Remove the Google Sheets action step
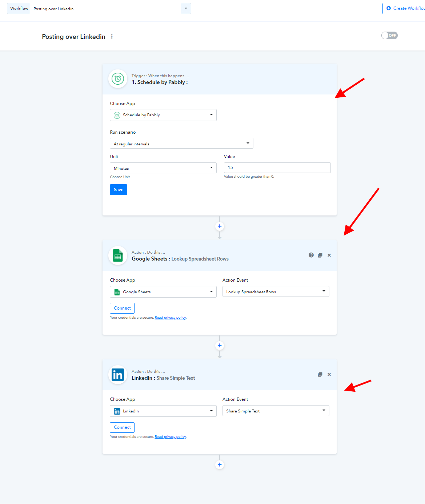Image resolution: width=425 pixels, height=504 pixels. 329,255
